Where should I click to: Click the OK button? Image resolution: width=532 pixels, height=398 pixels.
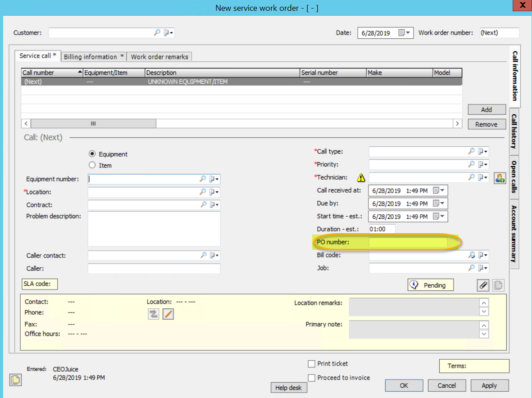pyautogui.click(x=404, y=385)
